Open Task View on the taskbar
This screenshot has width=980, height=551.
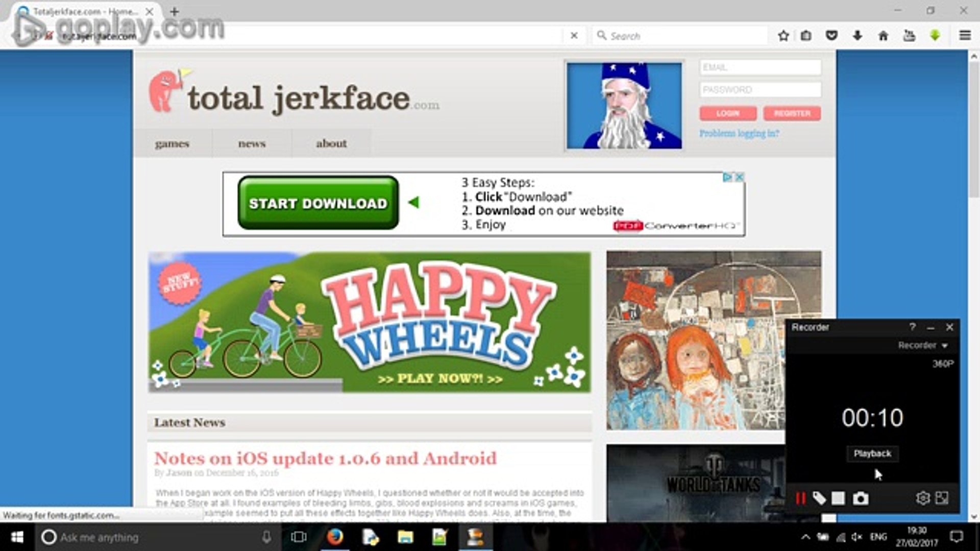tap(299, 537)
